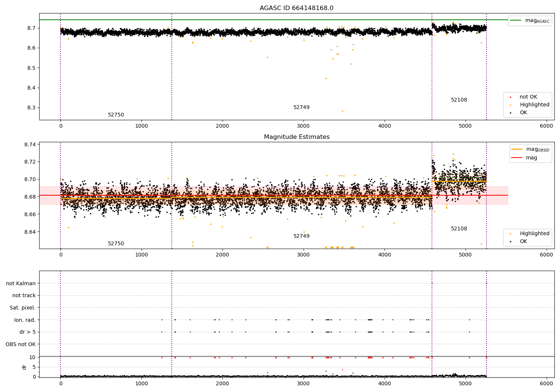This screenshot has height=392, width=560.
Task: Click the 'not track' row label
Action: point(24,296)
